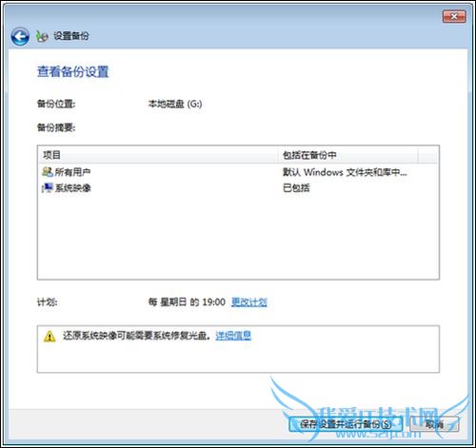Click the 备份位置: label
Image resolution: width=476 pixels, height=448 pixels.
pyautogui.click(x=56, y=104)
